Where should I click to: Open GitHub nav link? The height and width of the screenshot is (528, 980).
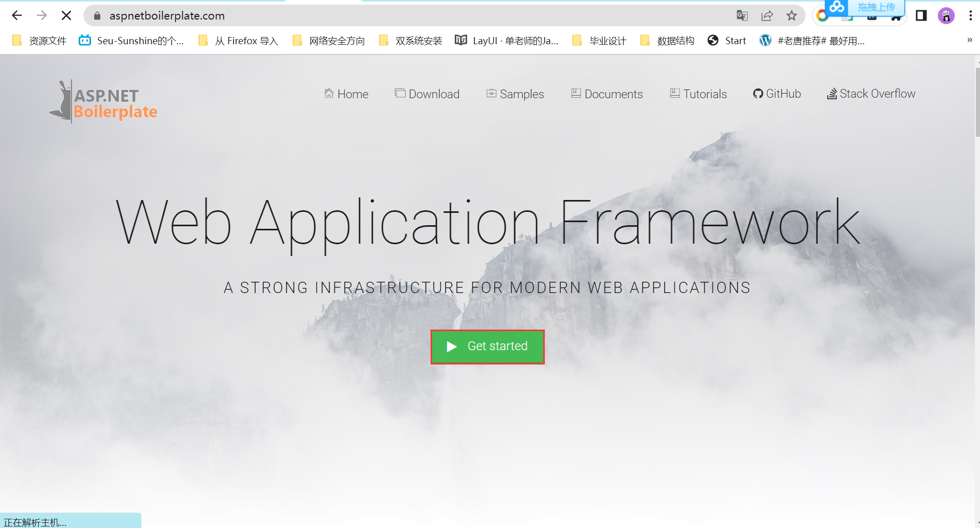coord(777,94)
